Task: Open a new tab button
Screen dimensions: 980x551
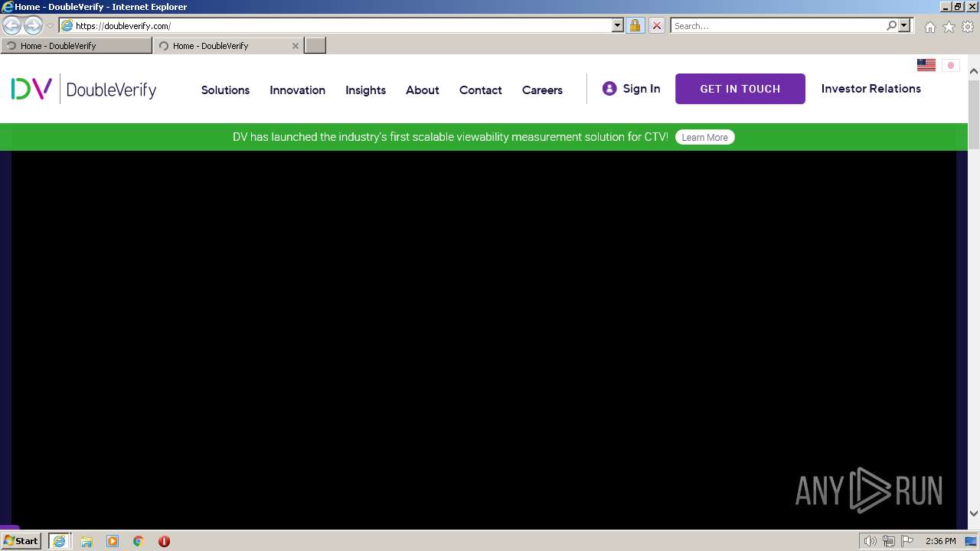Action: click(x=315, y=46)
